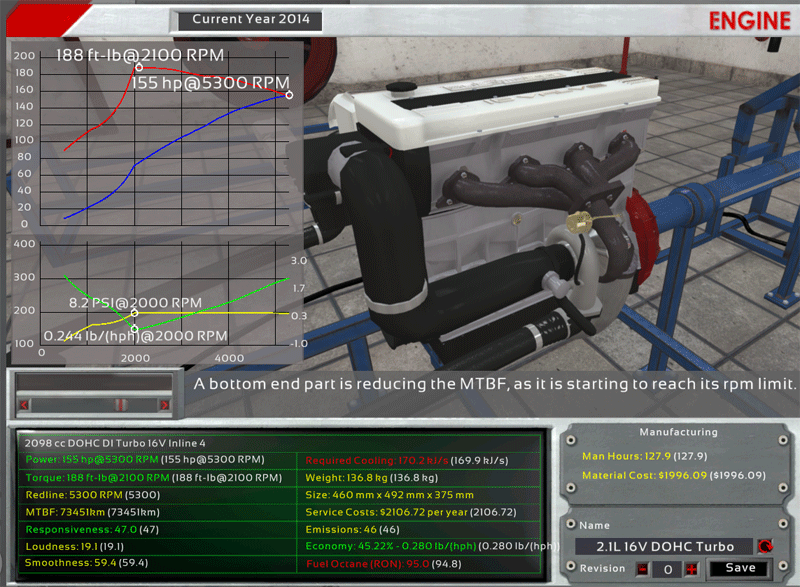Decrease the revision number with the minus button

643,569
